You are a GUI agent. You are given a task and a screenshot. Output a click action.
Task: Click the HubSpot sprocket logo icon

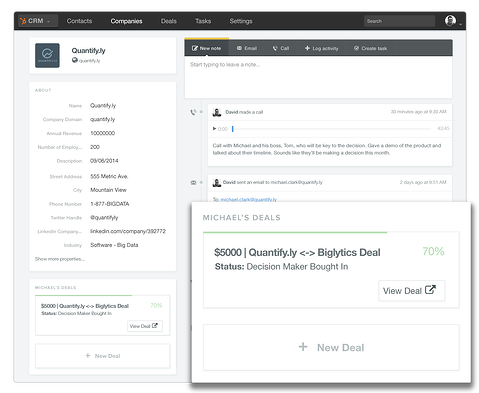[x=23, y=21]
